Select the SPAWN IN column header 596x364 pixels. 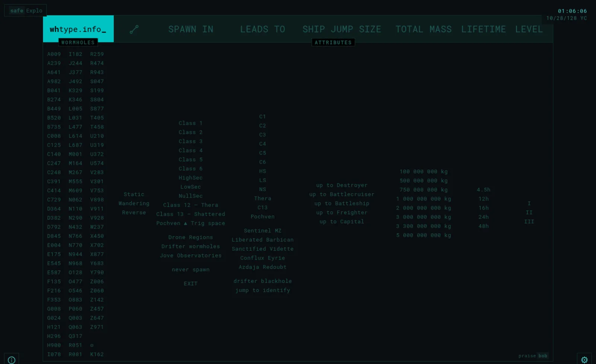pos(191,29)
